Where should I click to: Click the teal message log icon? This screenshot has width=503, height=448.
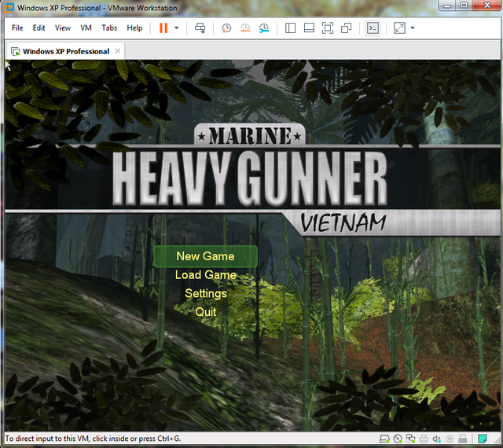click(483, 439)
